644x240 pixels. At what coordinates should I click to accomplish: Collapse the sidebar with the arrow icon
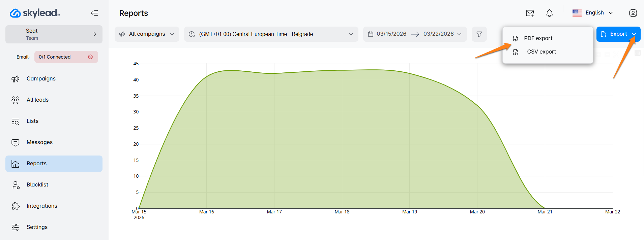(x=94, y=13)
